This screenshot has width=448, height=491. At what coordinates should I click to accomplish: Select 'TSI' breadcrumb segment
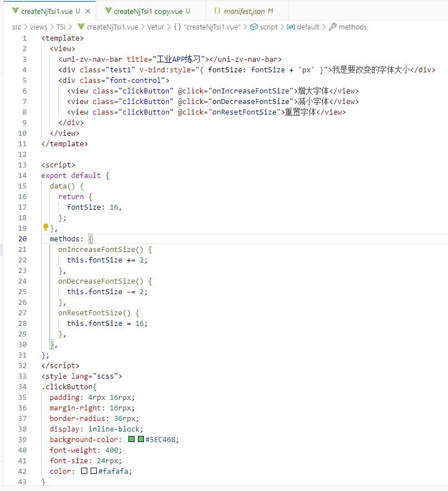tap(61, 27)
